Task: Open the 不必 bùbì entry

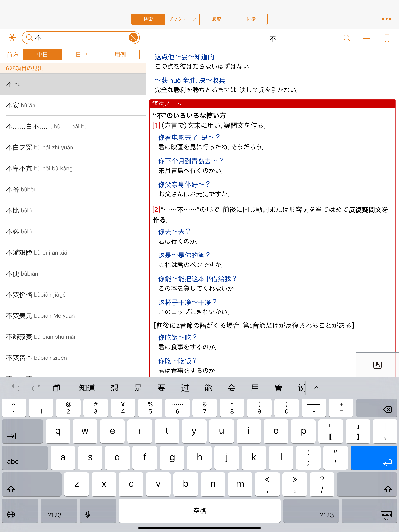Action: click(x=73, y=231)
